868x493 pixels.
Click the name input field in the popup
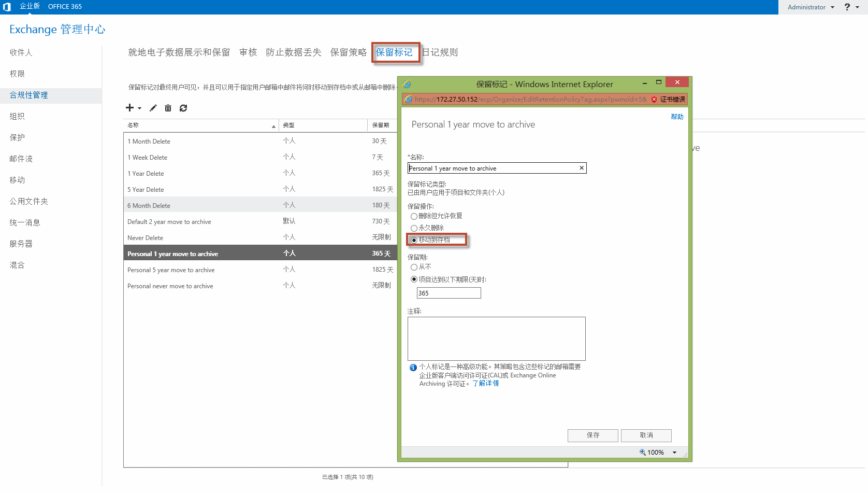pyautogui.click(x=497, y=168)
